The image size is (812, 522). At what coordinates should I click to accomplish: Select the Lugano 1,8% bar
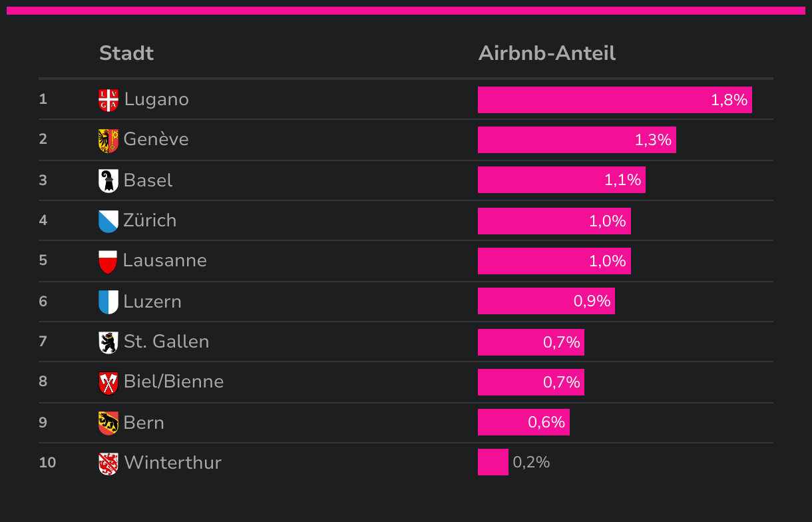tap(614, 100)
